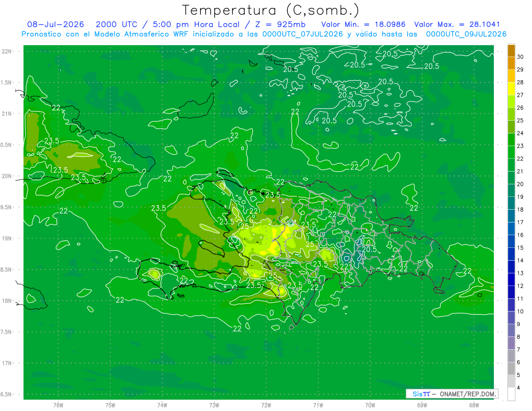Screen dimensions: 532x411
Task: Click the color scale label "4"
Action: (x=519, y=388)
